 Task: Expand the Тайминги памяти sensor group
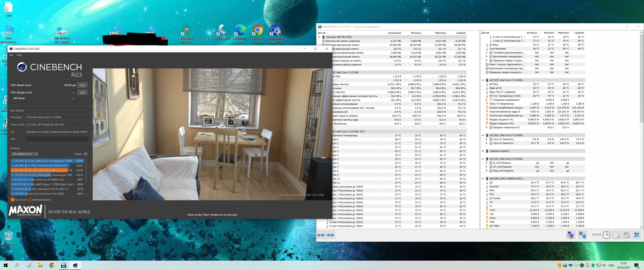coord(483,151)
